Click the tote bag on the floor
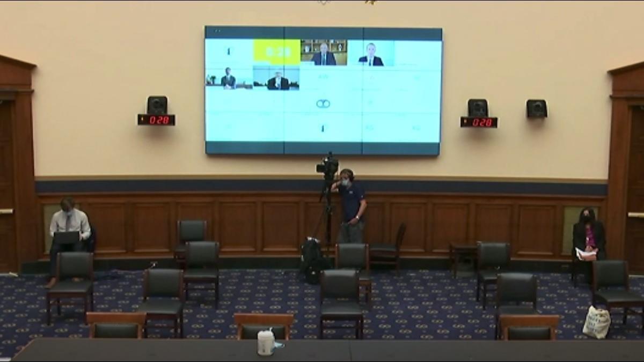 (596, 322)
